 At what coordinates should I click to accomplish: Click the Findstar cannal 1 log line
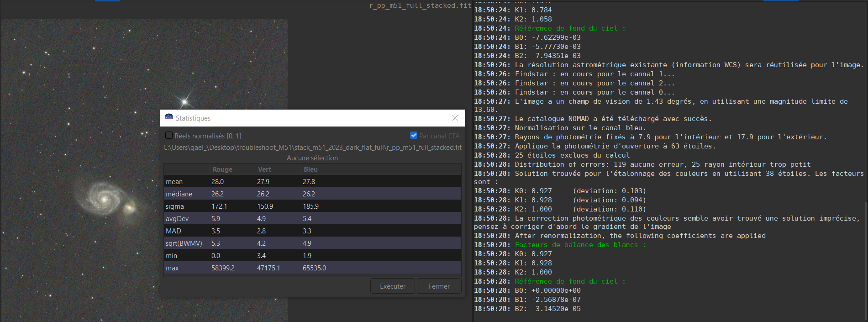pos(574,74)
